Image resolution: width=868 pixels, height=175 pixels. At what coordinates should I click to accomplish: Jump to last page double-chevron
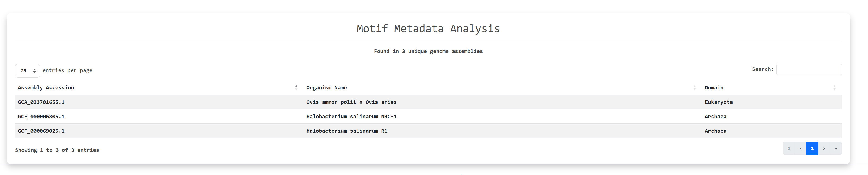coord(836,148)
